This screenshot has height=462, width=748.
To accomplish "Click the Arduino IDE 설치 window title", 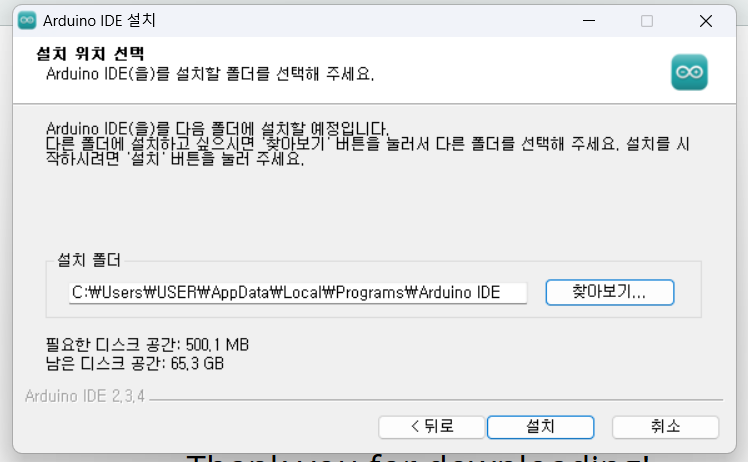I will (99, 21).
